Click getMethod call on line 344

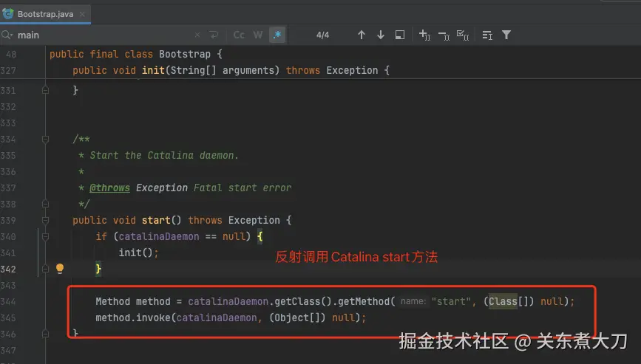[364, 301]
